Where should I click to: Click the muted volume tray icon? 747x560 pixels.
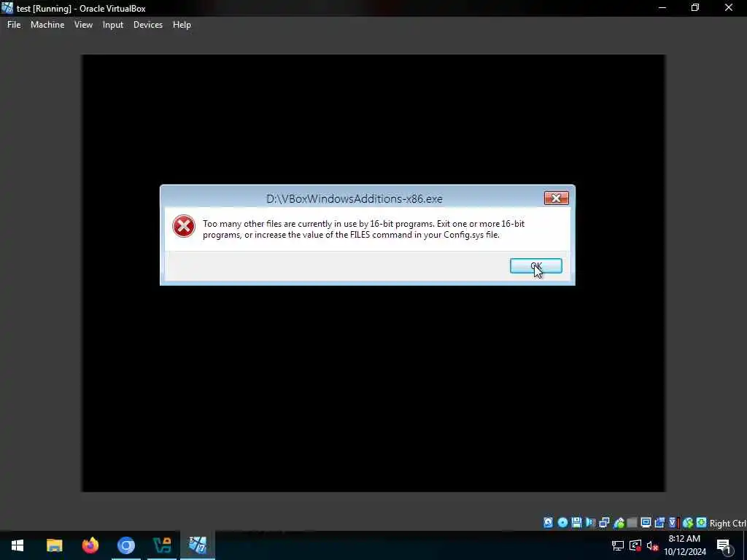tap(652, 545)
